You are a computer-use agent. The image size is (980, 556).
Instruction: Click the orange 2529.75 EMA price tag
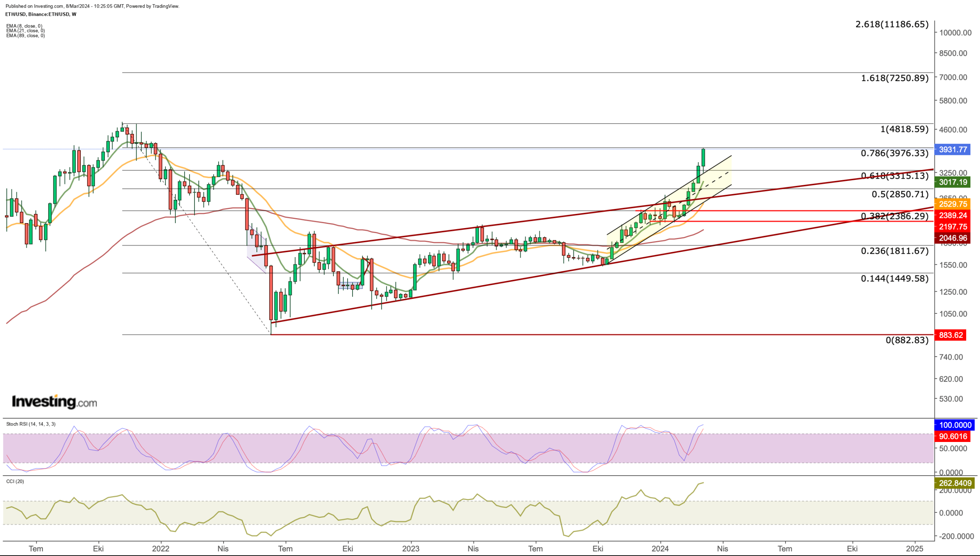coord(952,204)
